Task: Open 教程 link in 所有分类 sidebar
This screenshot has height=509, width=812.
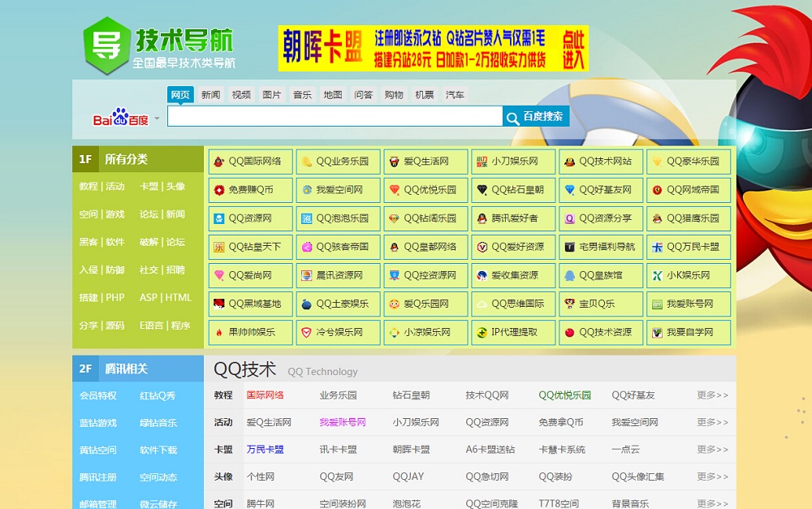Action: click(x=88, y=187)
